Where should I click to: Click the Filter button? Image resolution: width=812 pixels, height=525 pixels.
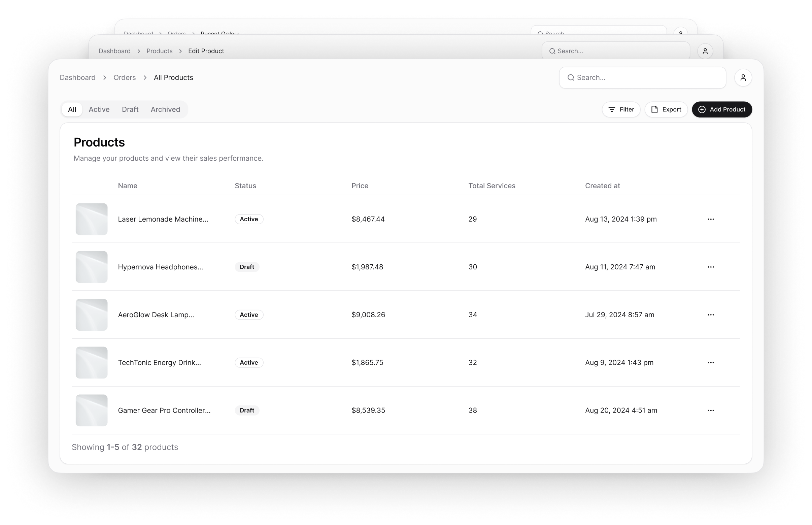pyautogui.click(x=621, y=109)
